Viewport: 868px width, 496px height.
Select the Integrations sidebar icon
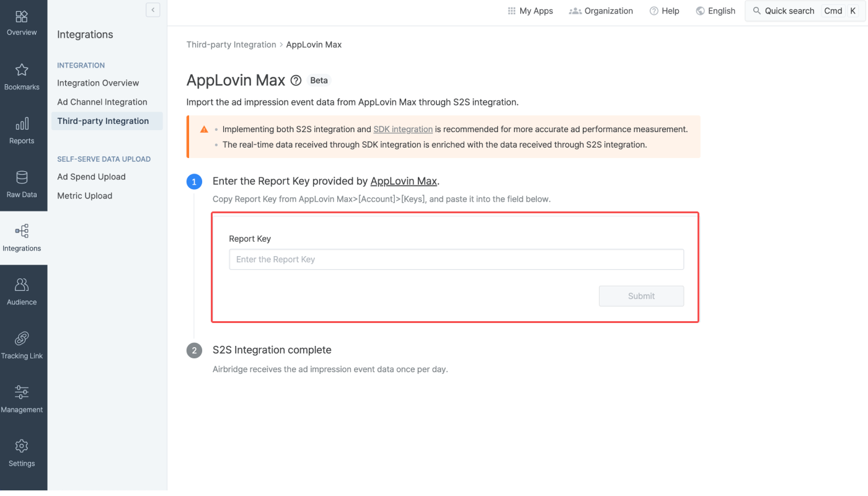[x=22, y=231]
